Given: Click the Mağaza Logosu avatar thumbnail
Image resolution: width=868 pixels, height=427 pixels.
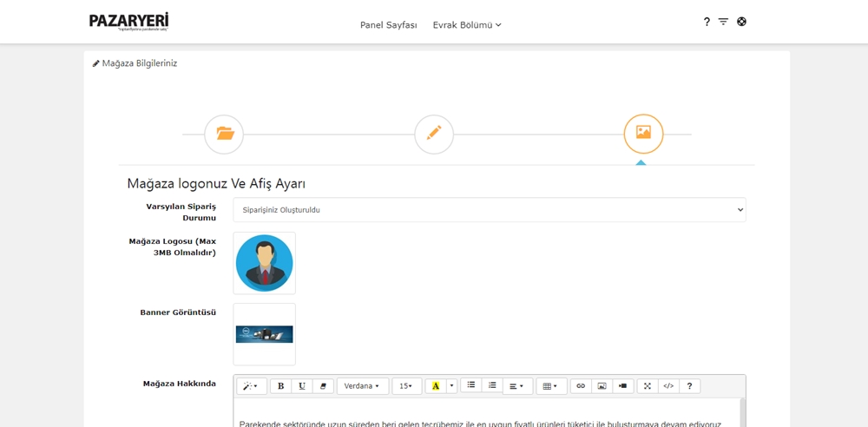Looking at the screenshot, I should 264,263.
